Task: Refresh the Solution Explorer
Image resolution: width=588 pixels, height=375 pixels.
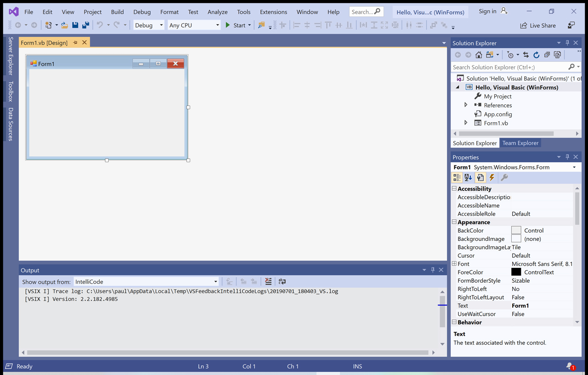Action: point(537,55)
